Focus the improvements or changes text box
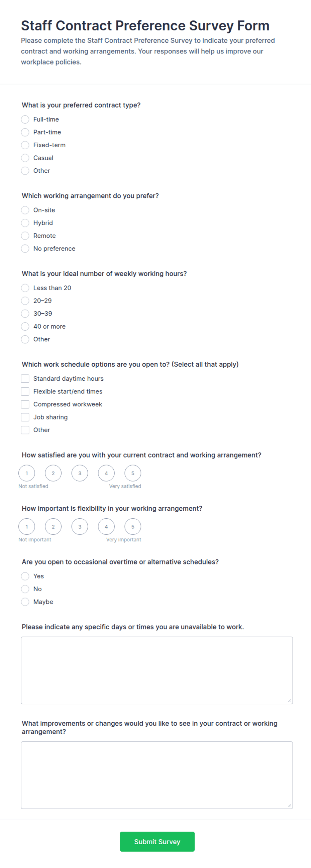The height and width of the screenshot is (868, 311). tap(157, 775)
